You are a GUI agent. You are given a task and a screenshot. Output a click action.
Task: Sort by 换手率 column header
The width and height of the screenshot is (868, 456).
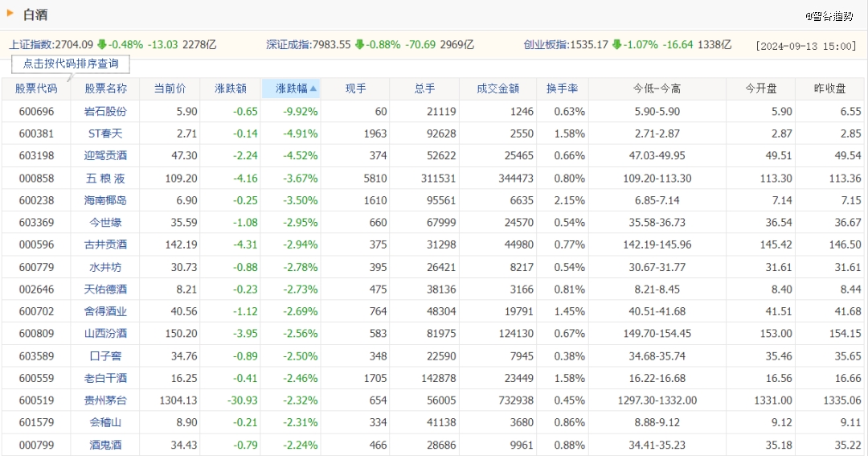562,88
